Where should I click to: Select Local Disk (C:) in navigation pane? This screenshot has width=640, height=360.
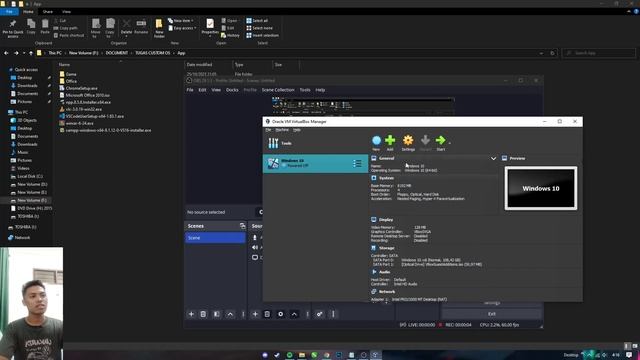pos(30,176)
